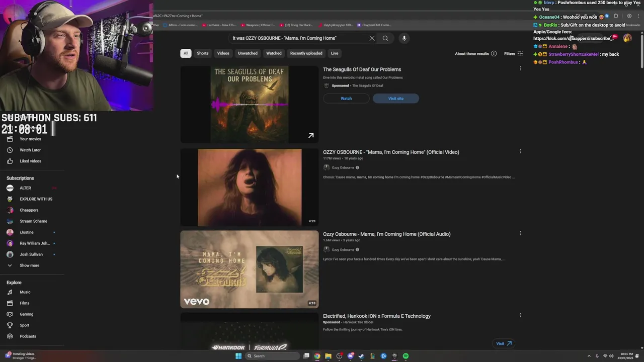Open the Stream Scheme subscription channel
Image resolution: width=644 pixels, height=362 pixels.
tap(32, 221)
